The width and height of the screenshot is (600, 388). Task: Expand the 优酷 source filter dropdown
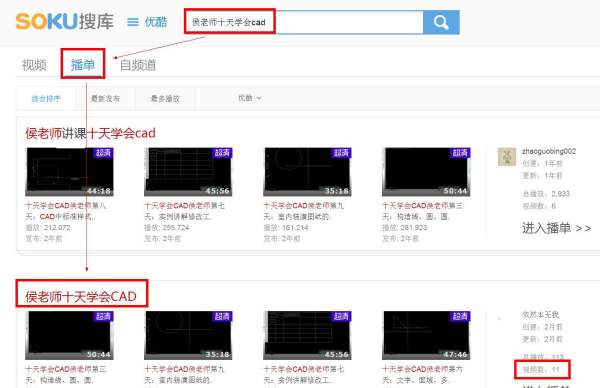(x=249, y=98)
